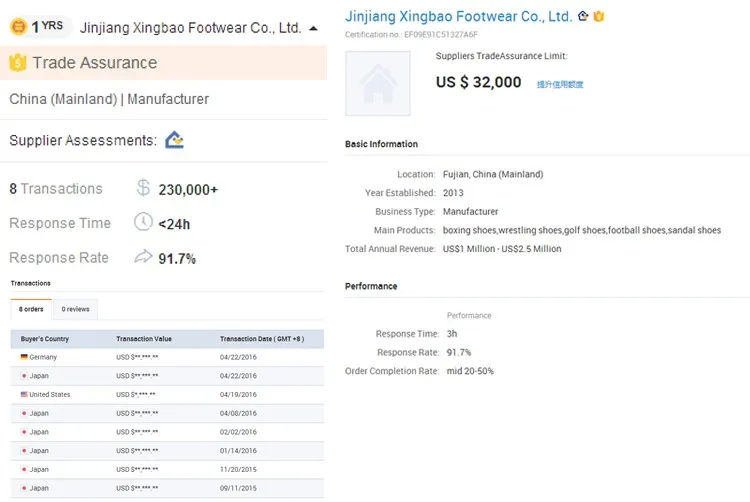This screenshot has width=750, height=502.
Task: Click the 02/02/2016 transaction date
Action: point(238,432)
